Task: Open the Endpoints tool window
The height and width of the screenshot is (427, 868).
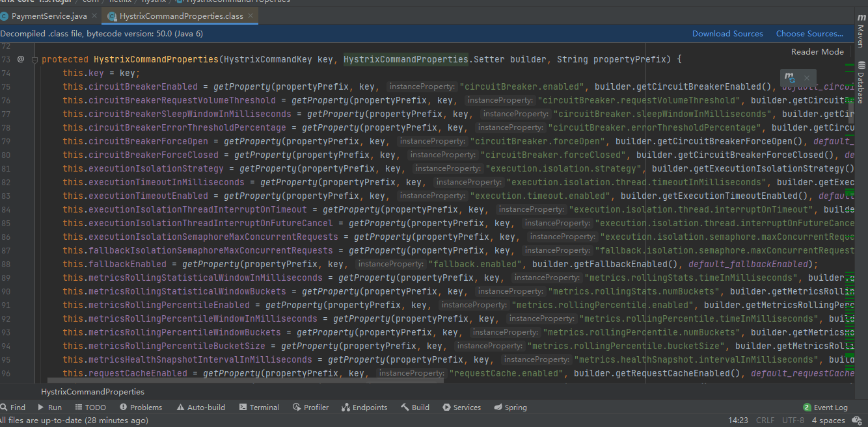Action: 364,408
